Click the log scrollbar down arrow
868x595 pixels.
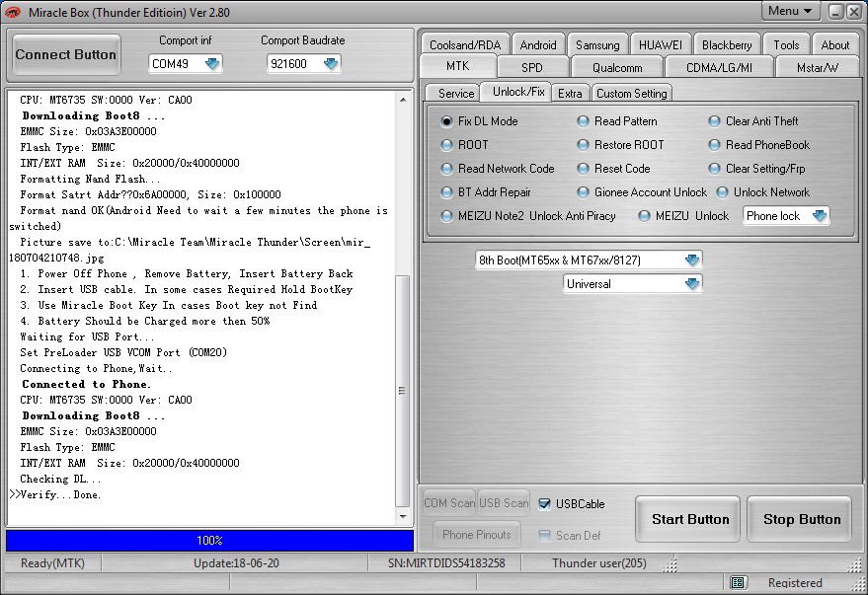403,516
